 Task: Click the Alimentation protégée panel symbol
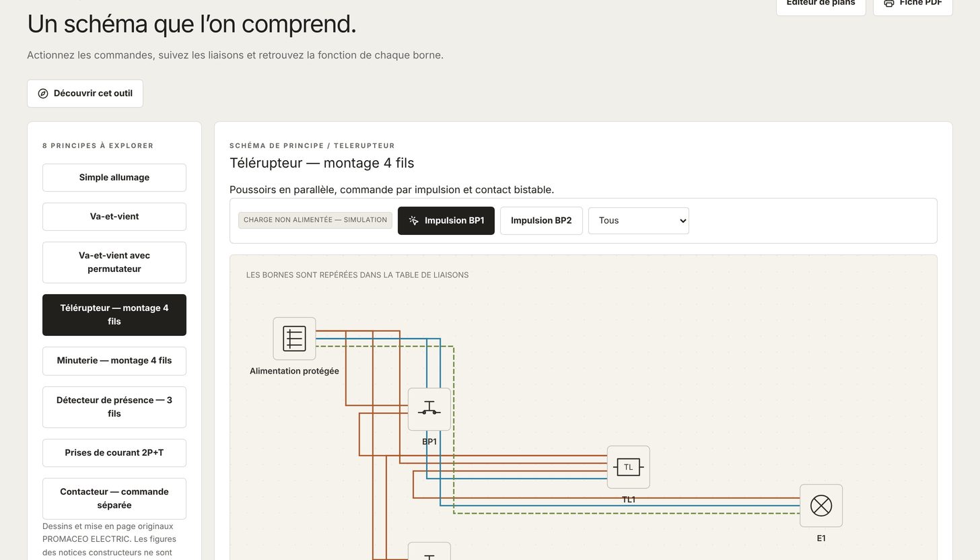(294, 339)
